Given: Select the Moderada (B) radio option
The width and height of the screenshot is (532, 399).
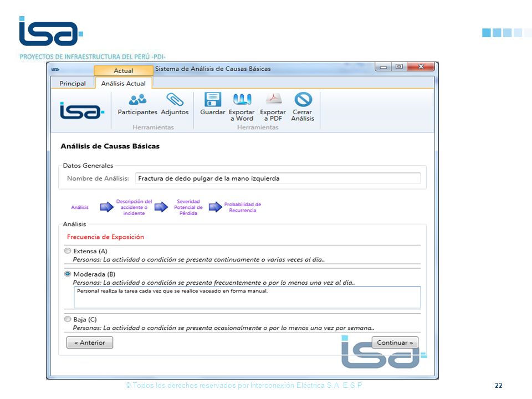Looking at the screenshot, I should (x=68, y=274).
